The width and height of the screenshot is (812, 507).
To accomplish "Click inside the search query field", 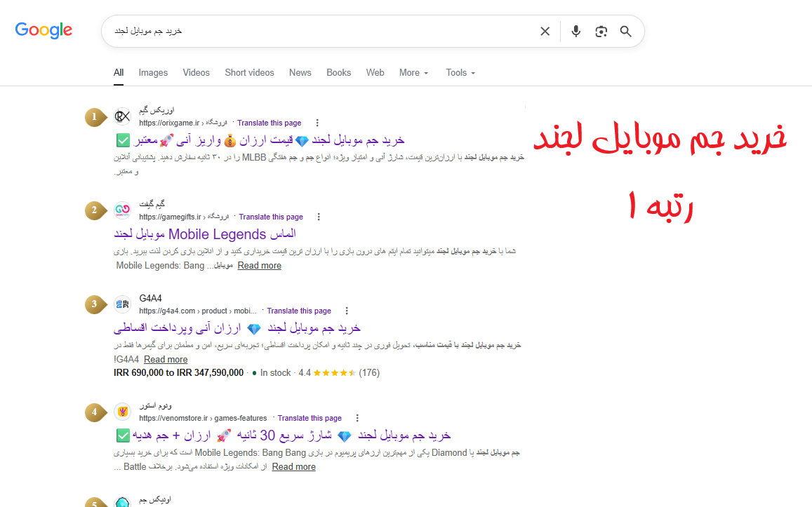I will coord(321,31).
